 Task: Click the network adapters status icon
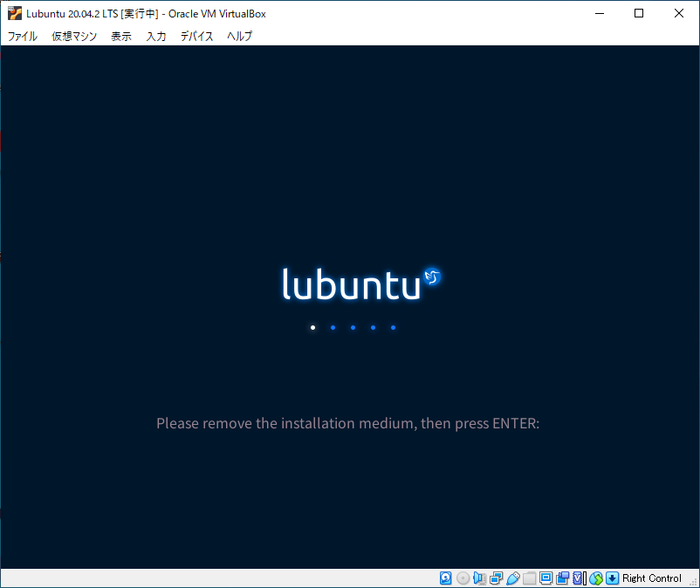click(496, 578)
